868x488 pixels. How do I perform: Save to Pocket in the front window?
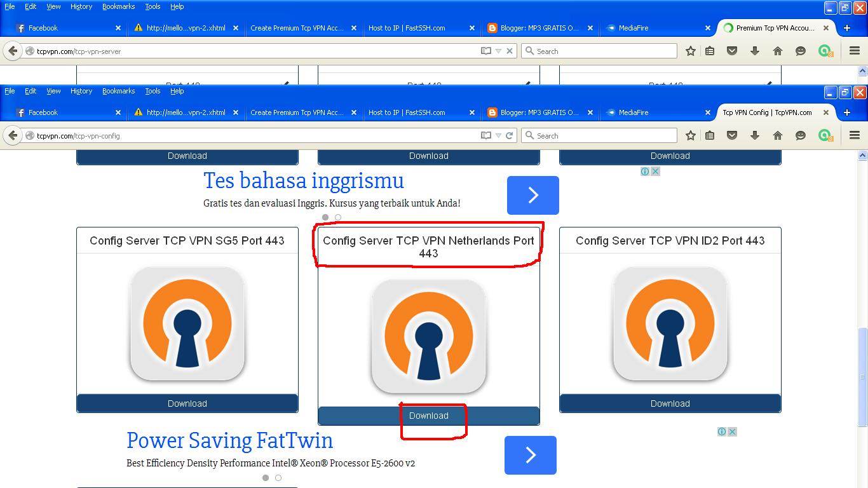(x=732, y=135)
